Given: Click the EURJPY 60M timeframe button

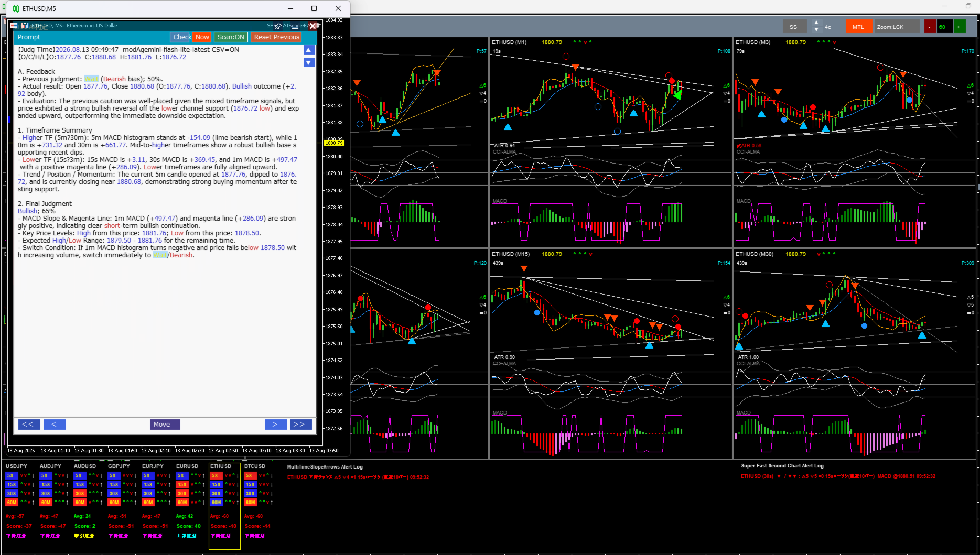Looking at the screenshot, I should click(148, 503).
